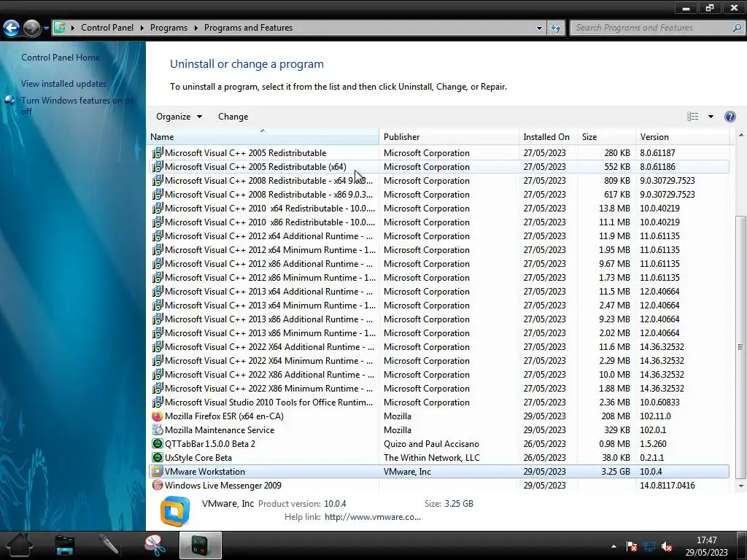Image resolution: width=747 pixels, height=560 pixels.
Task: Click Programs and Features breadcrumb
Action: 248,28
